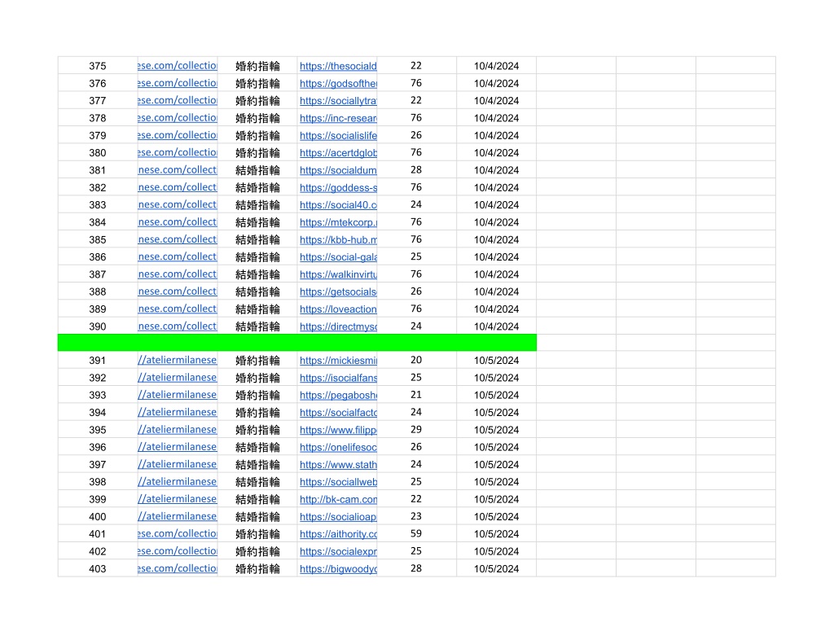Click the https://sociallytra link in row 377
834x644 pixels.
click(x=338, y=100)
